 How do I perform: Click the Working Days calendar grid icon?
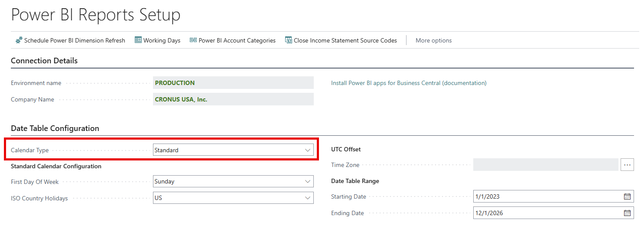(x=138, y=40)
